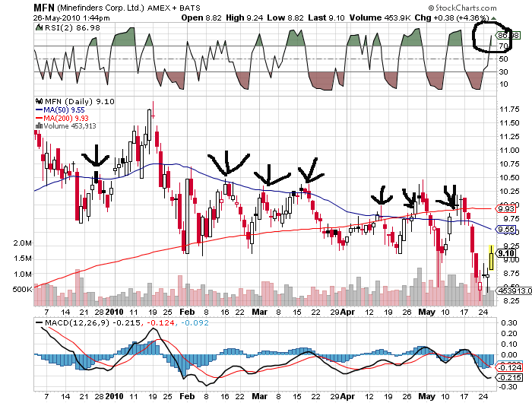
Task: Click the 10 level label on RSI axis
Action: 504,84
